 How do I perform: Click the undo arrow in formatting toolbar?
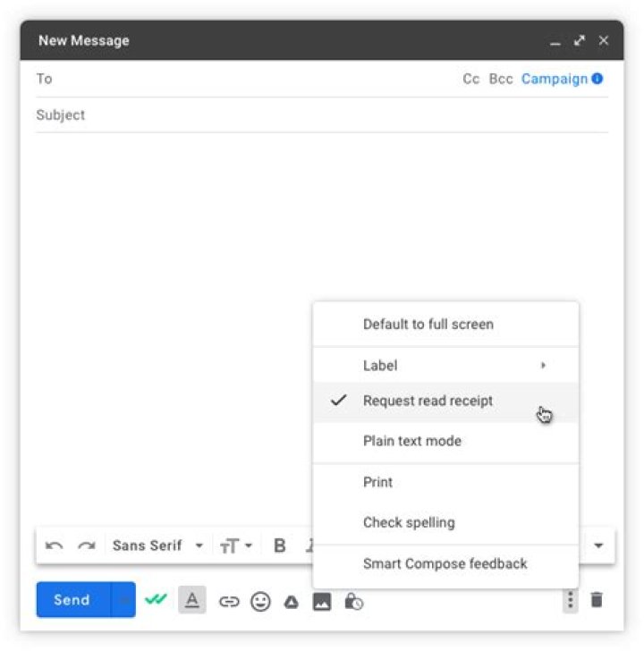[x=54, y=545]
